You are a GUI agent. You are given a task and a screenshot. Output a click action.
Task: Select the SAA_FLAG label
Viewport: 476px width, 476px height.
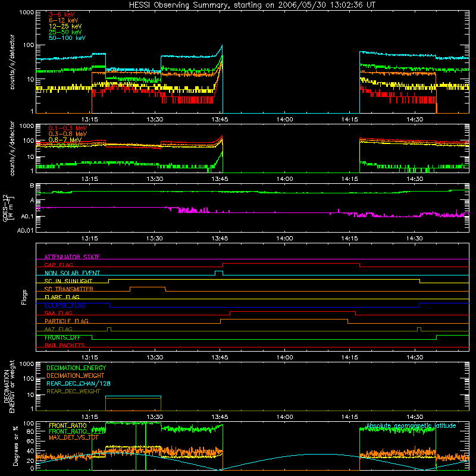[58, 314]
